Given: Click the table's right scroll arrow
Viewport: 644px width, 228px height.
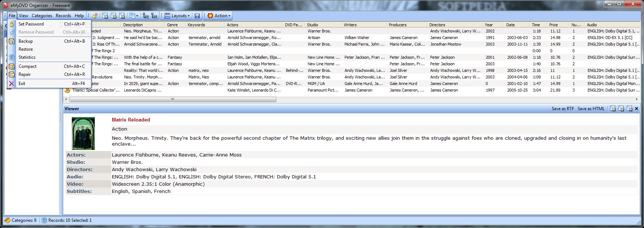Looking at the screenshot, I should [637, 99].
